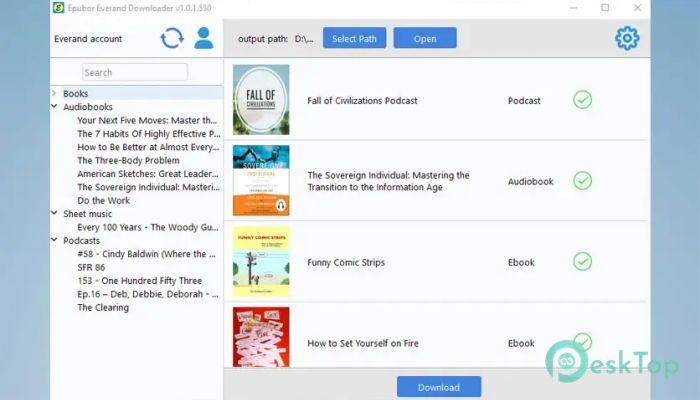Image resolution: width=700 pixels, height=400 pixels.
Task: Click the refresh sync icon
Action: tap(172, 38)
